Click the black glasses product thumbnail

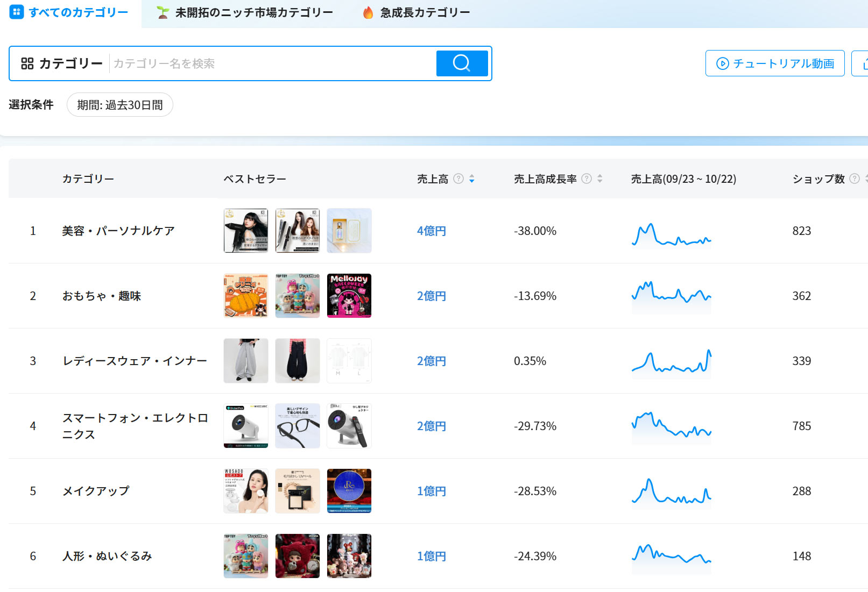tap(298, 426)
